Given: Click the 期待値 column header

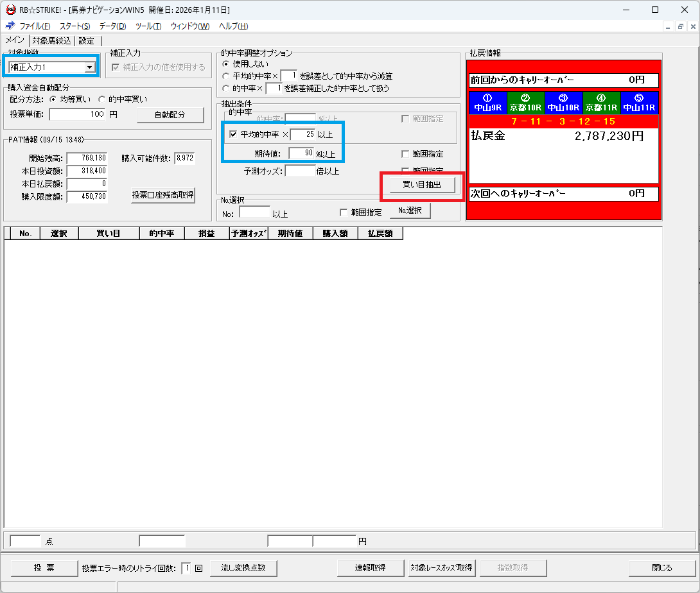Looking at the screenshot, I should click(291, 234).
